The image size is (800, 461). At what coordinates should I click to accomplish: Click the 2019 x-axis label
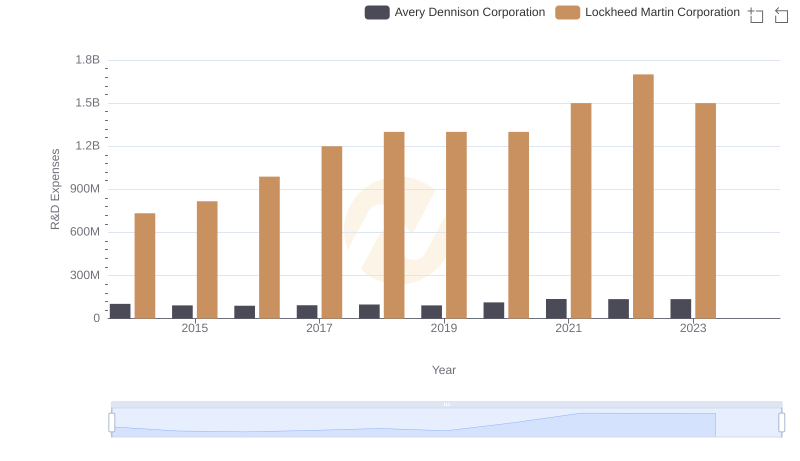tap(444, 328)
